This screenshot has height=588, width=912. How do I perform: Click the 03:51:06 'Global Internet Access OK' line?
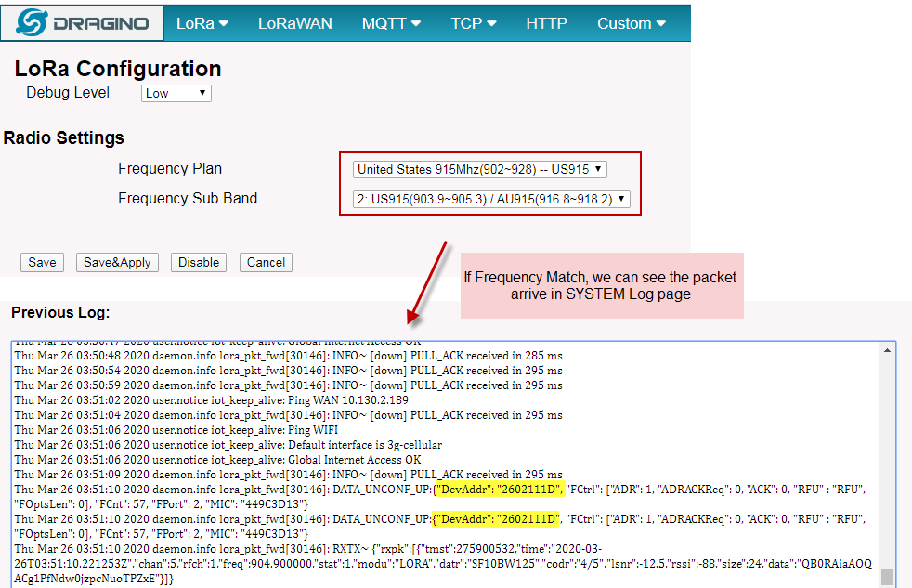pyautogui.click(x=217, y=460)
